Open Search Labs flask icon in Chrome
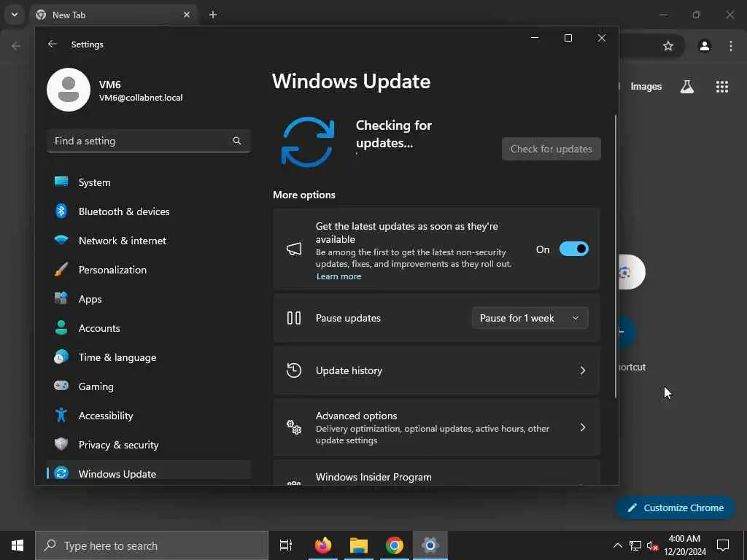Image resolution: width=747 pixels, height=560 pixels. click(x=687, y=86)
